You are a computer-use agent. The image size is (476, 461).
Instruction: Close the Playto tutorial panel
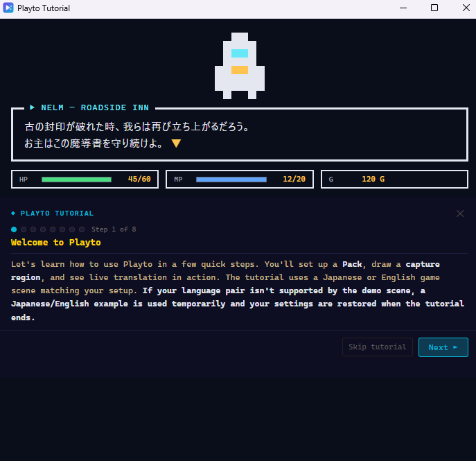(x=460, y=214)
